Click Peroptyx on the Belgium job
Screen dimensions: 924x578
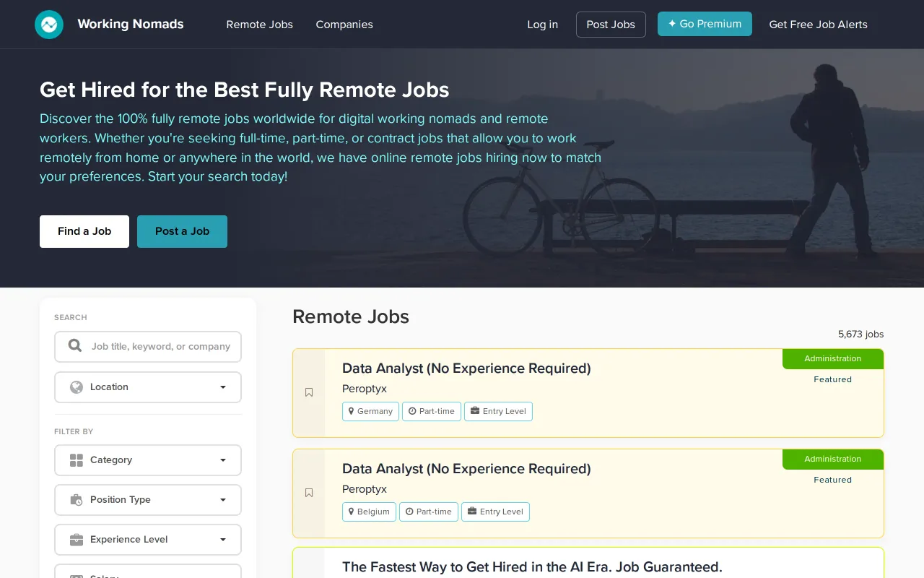tap(365, 489)
